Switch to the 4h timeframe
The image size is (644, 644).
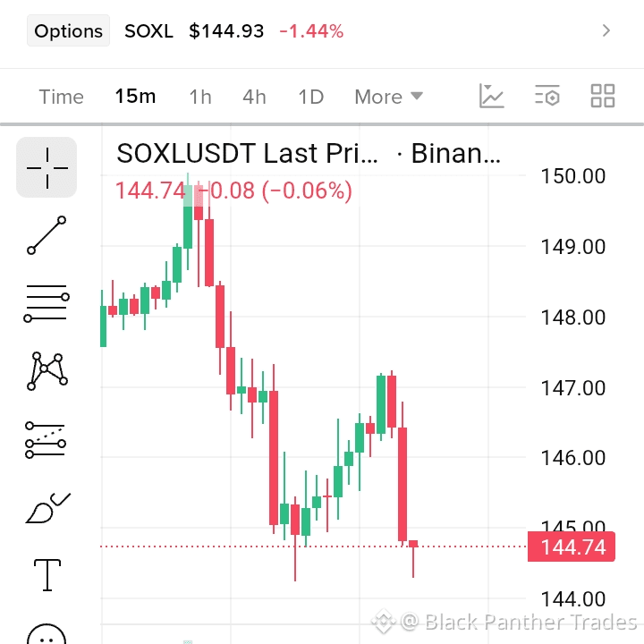click(x=254, y=97)
